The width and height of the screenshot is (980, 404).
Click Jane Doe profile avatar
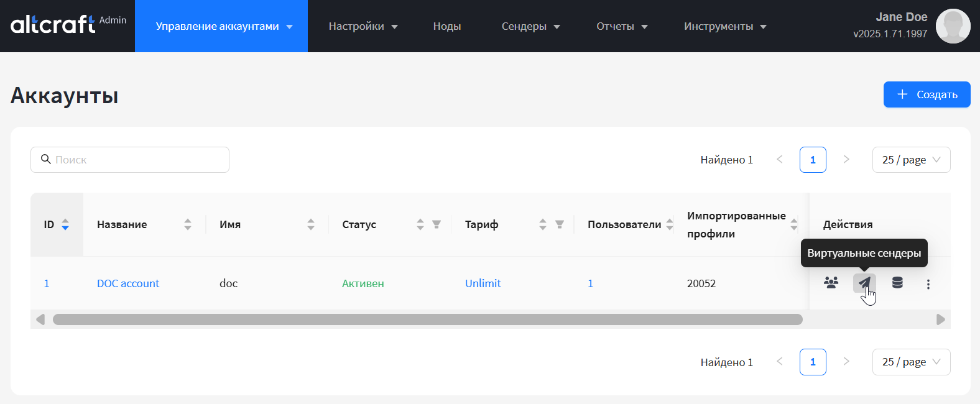click(x=953, y=26)
